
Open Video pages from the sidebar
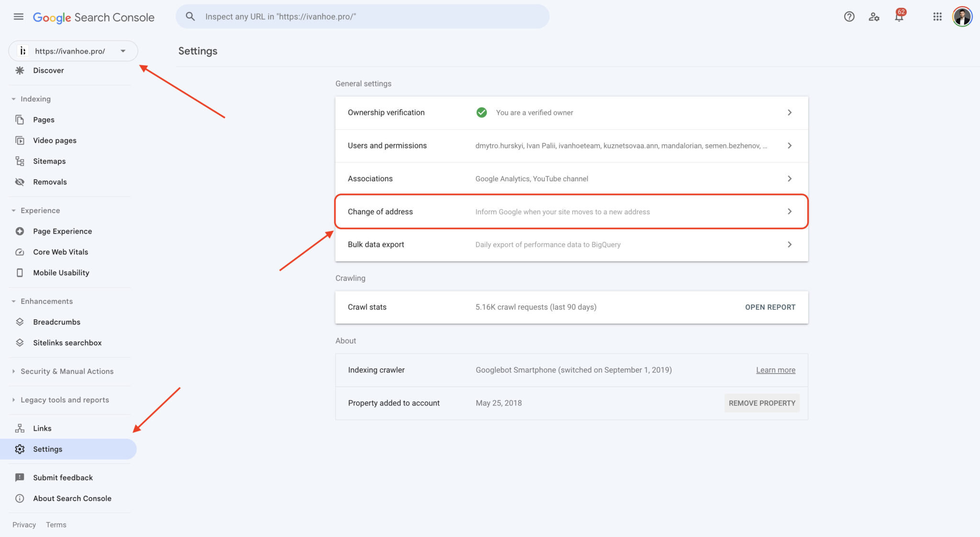(x=19, y=140)
